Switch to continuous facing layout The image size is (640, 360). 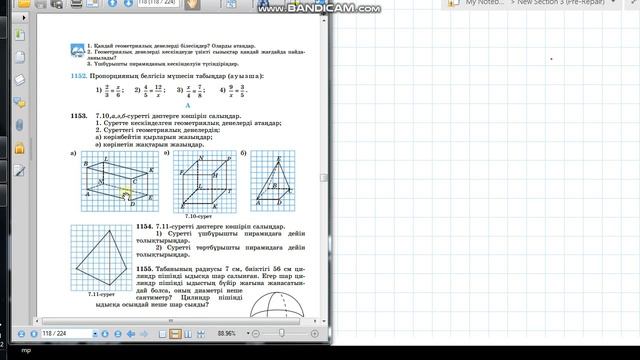tap(200, 334)
